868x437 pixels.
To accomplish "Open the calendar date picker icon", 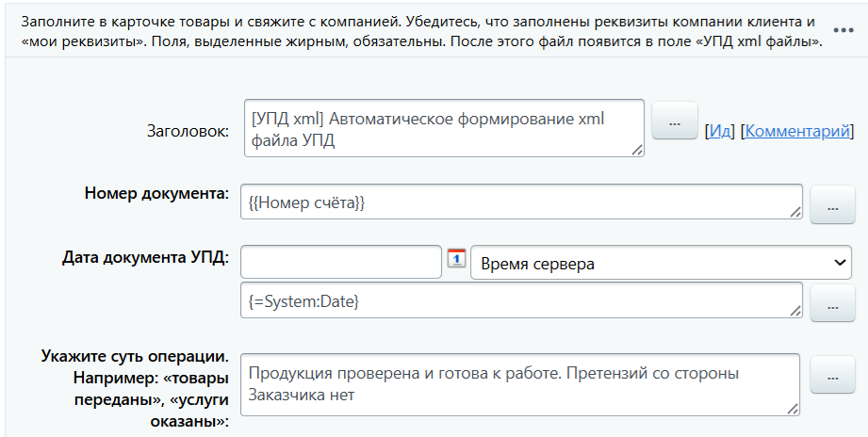I will point(456,259).
